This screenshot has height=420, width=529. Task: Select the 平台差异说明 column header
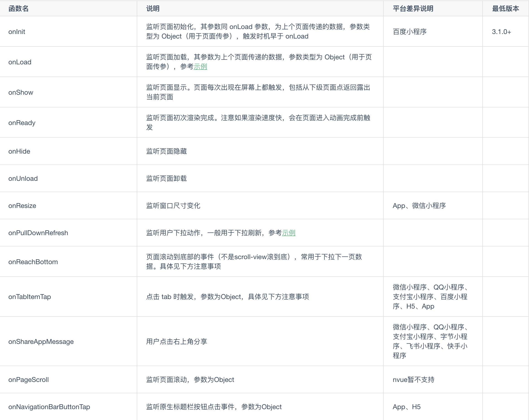coord(413,8)
